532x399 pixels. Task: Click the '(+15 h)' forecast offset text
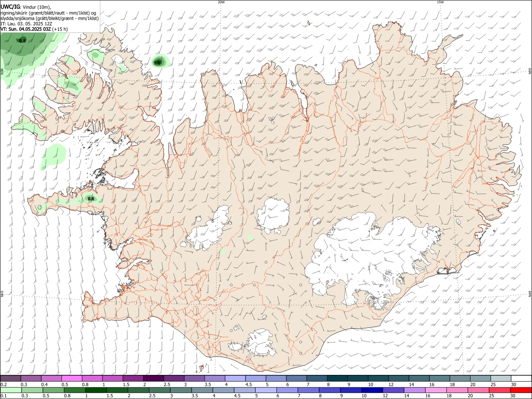[60, 29]
